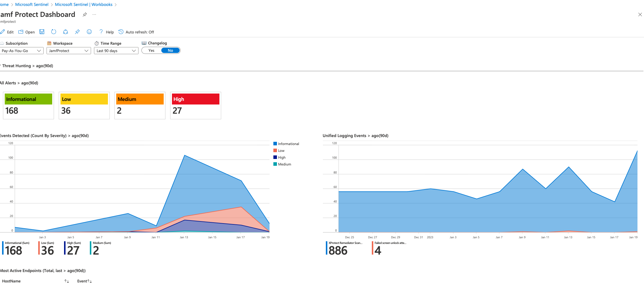This screenshot has width=644, height=283.
Task: Click the Unified Logging Events chart title
Action: [356, 136]
